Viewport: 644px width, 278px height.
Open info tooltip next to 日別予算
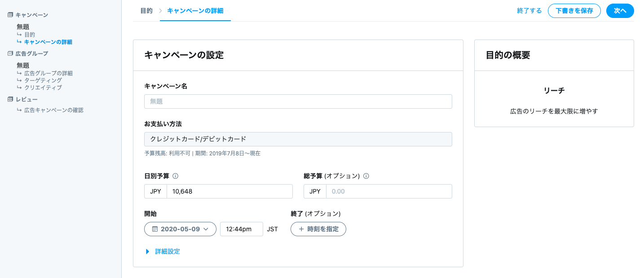[x=176, y=176]
